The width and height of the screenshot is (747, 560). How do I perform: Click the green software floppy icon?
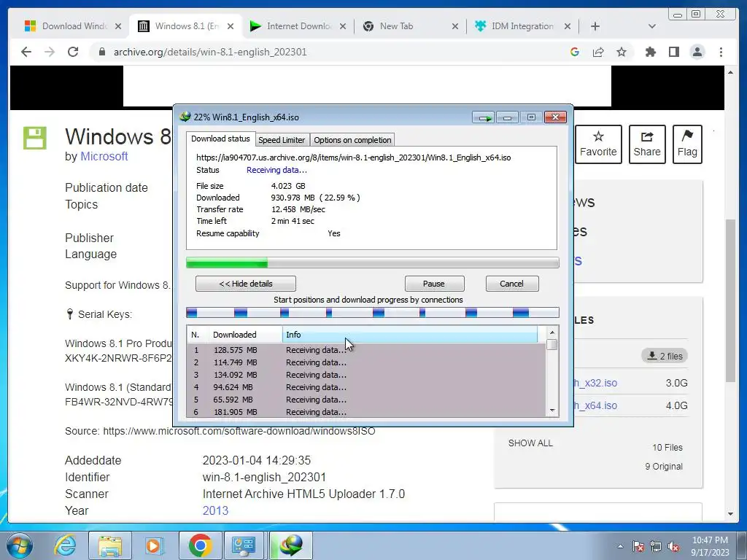[x=35, y=138]
